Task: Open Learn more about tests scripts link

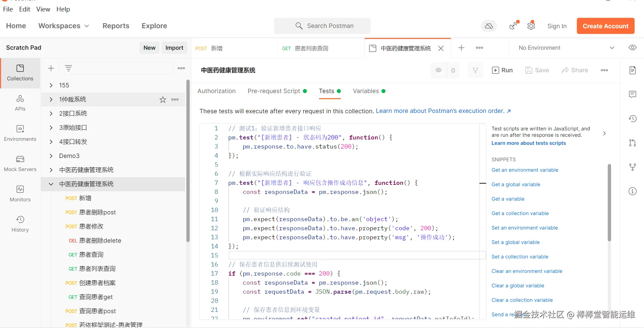Action: (528, 143)
